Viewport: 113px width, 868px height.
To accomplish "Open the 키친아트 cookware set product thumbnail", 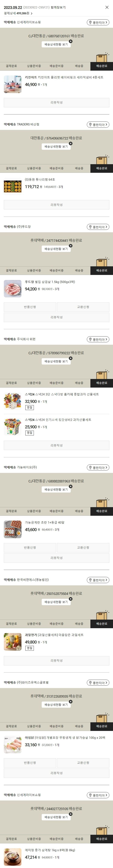I will pyautogui.click(x=13, y=84).
